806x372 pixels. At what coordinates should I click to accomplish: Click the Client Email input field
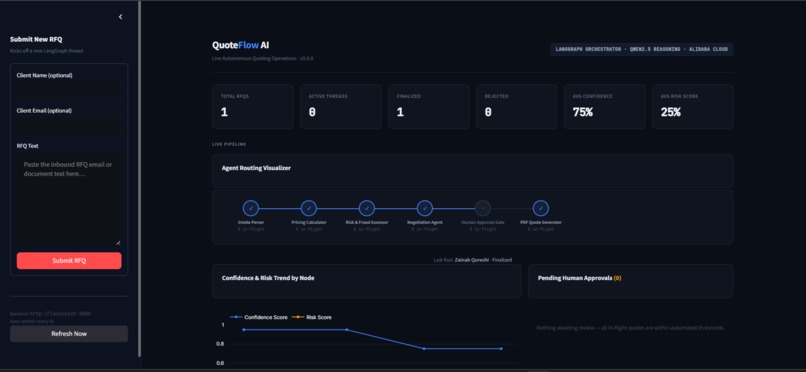[69, 126]
